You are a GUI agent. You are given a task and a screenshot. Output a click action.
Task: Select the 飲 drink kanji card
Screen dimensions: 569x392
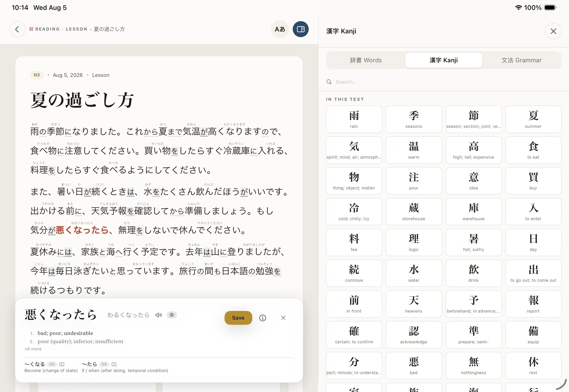tap(474, 273)
